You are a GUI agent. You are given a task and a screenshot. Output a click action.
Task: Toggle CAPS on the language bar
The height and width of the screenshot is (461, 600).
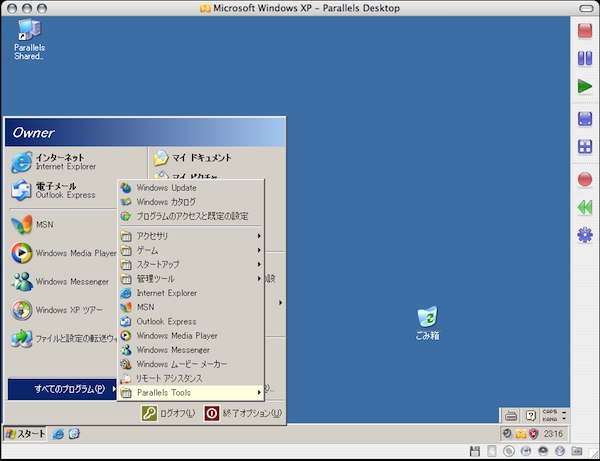point(550,412)
